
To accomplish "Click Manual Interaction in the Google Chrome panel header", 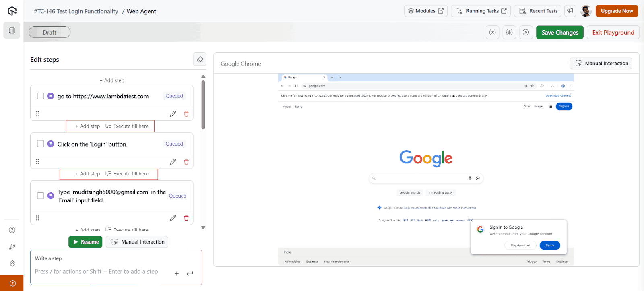I will tap(601, 63).
